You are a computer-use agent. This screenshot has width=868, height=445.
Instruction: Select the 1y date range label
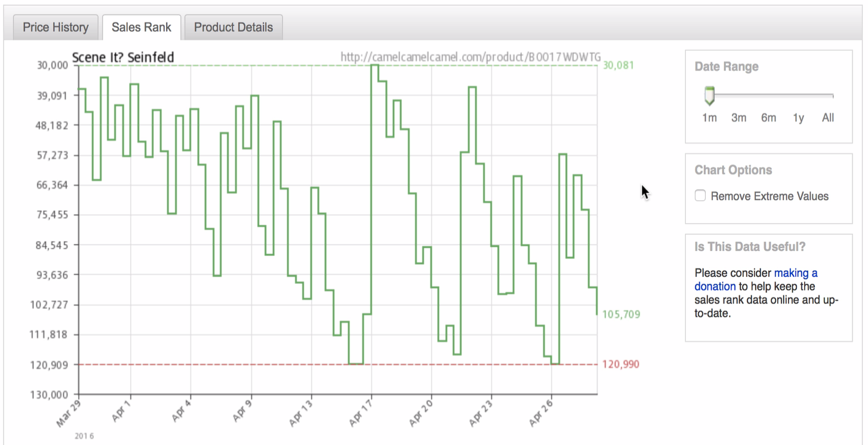798,118
